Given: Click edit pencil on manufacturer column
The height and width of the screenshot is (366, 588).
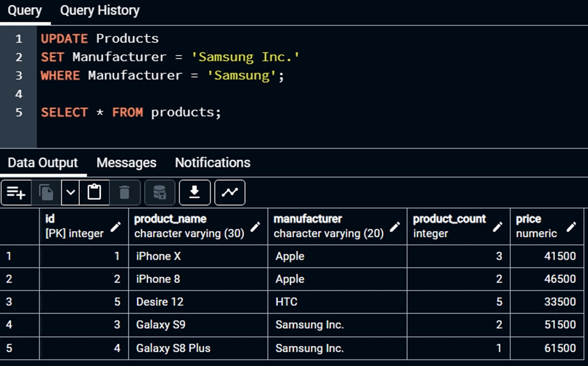Looking at the screenshot, I should (395, 227).
